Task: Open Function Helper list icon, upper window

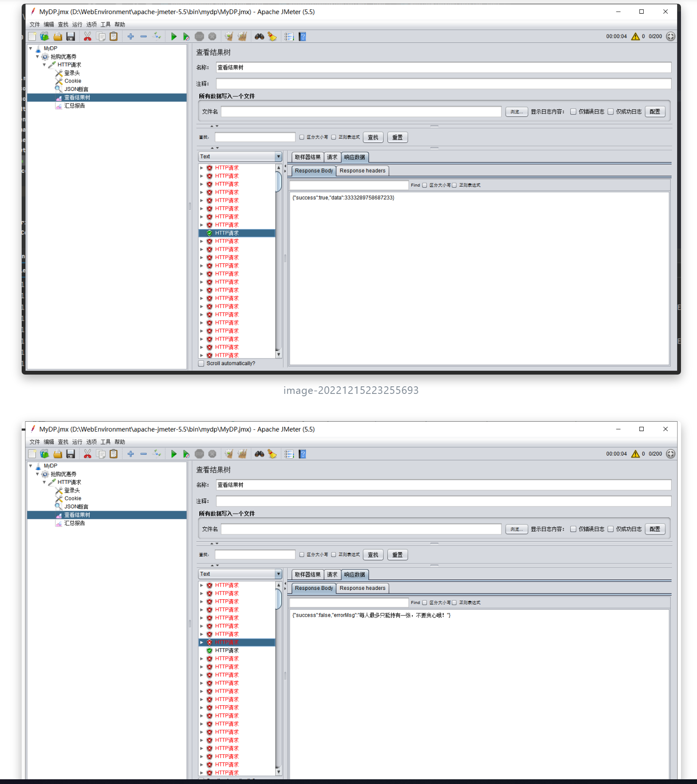Action: click(x=289, y=36)
